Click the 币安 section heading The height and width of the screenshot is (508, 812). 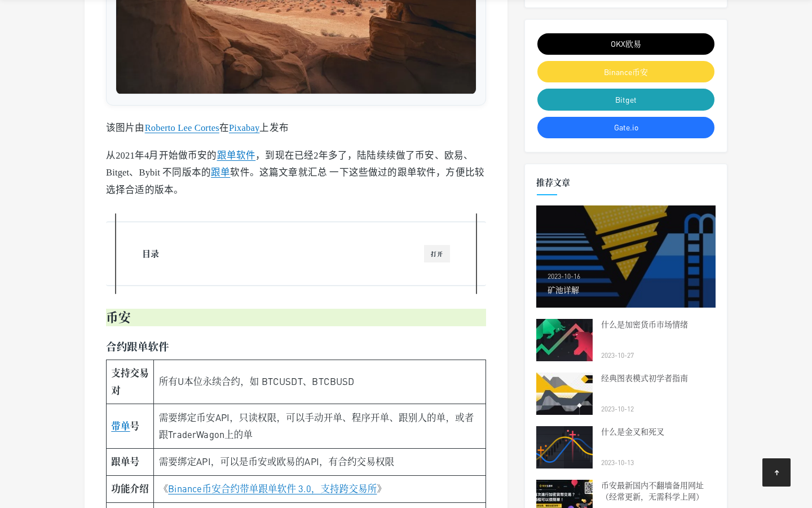point(296,317)
